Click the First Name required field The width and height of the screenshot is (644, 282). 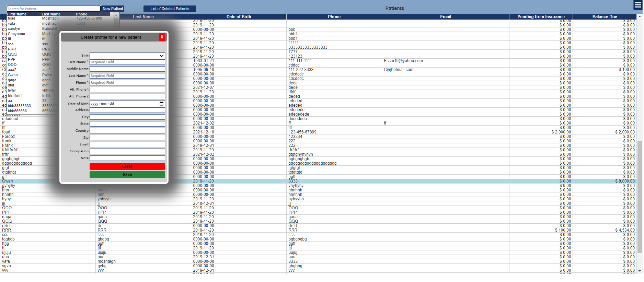[x=127, y=62]
